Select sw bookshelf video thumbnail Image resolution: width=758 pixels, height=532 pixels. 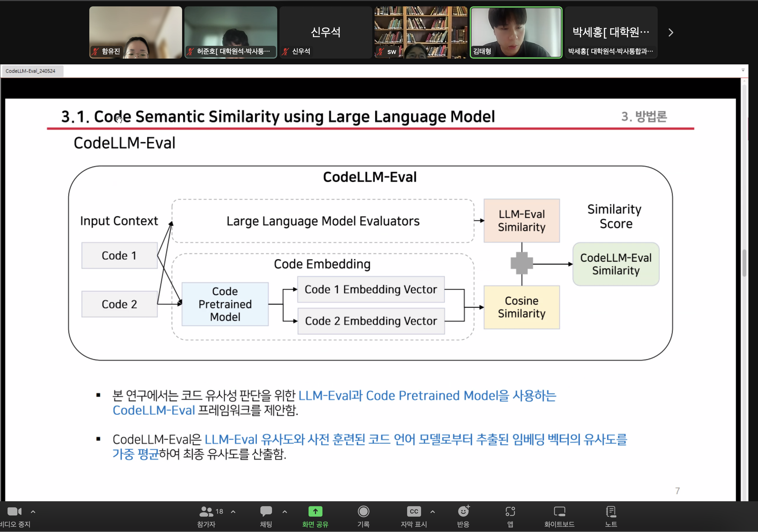pyautogui.click(x=420, y=32)
